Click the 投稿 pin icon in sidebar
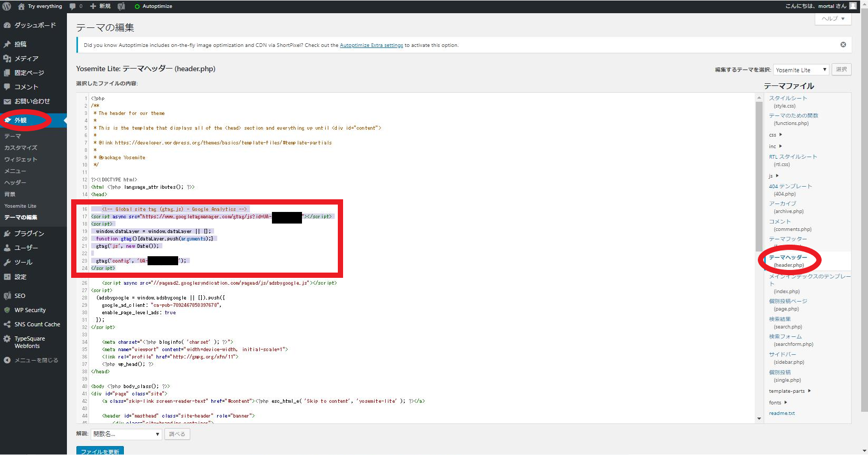868x455 pixels. pyautogui.click(x=7, y=44)
